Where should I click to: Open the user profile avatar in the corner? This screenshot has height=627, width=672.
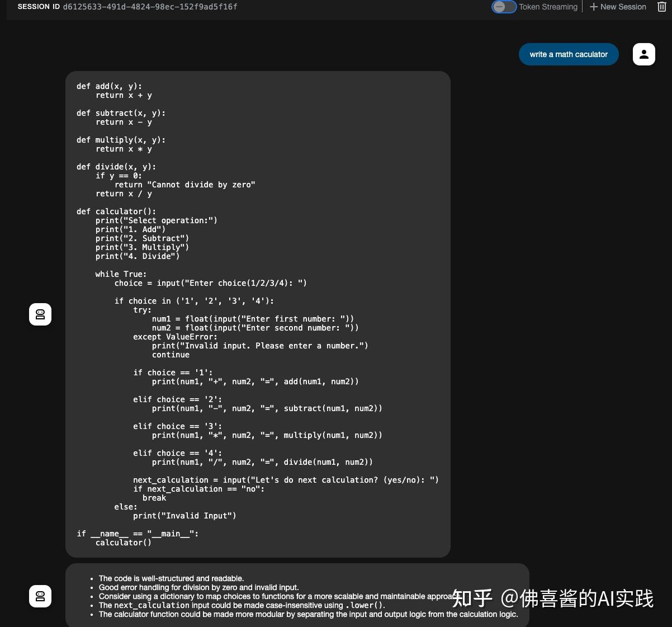tap(643, 54)
